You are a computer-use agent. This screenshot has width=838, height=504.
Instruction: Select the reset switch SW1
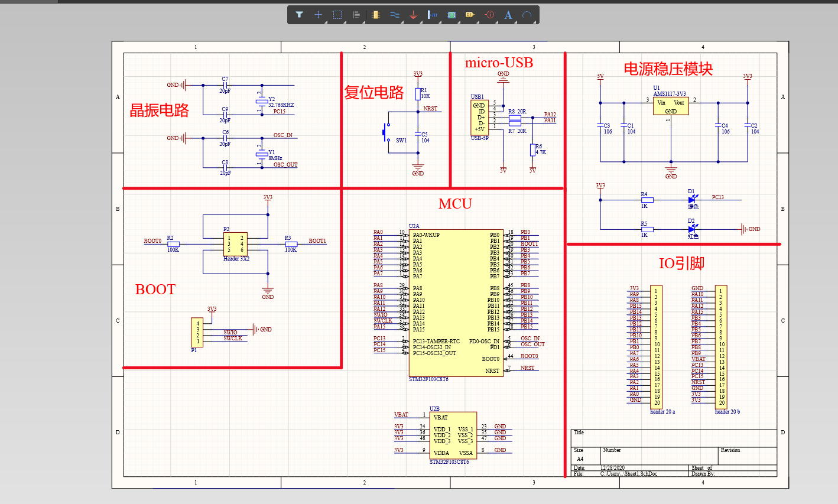[386, 132]
